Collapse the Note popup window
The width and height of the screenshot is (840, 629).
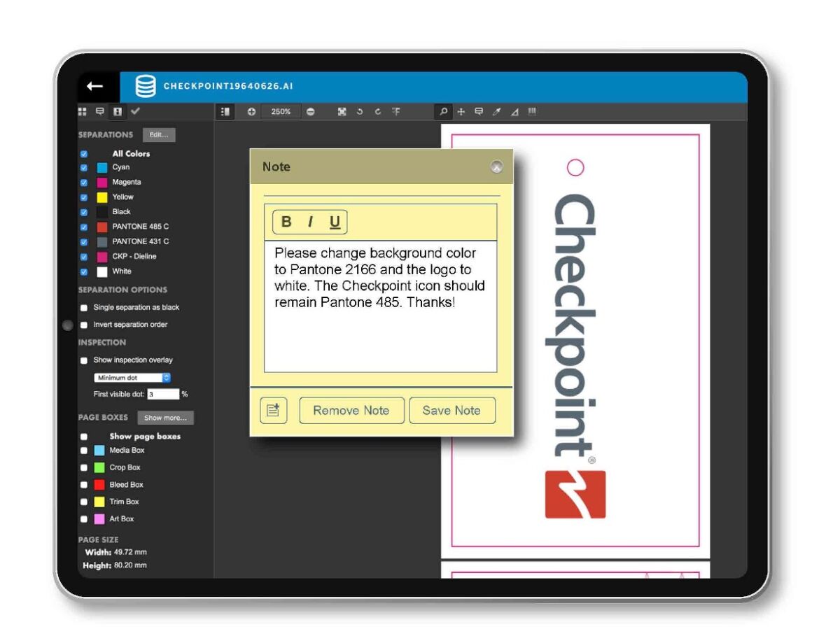point(497,167)
